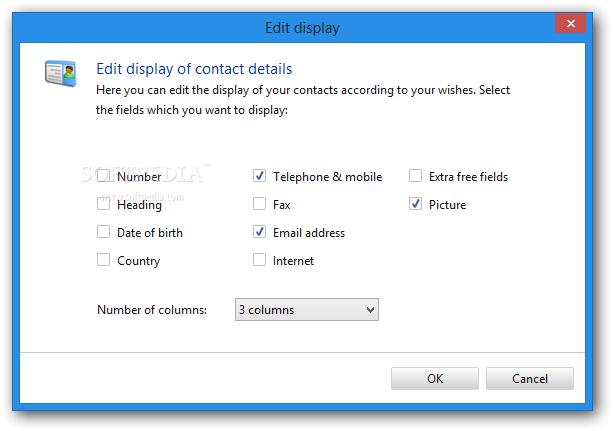This screenshot has height=431, width=613.
Task: Click the Edit display of contact details heading
Action: point(194,69)
